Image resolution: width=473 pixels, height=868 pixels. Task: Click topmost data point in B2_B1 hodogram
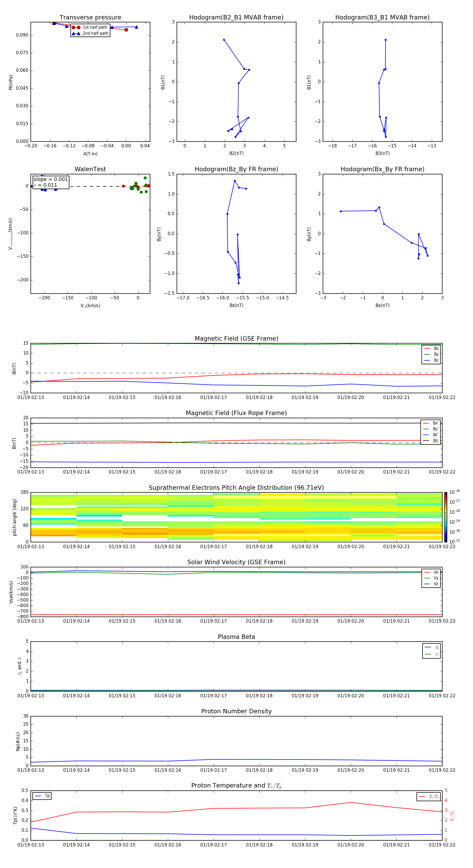pos(224,40)
